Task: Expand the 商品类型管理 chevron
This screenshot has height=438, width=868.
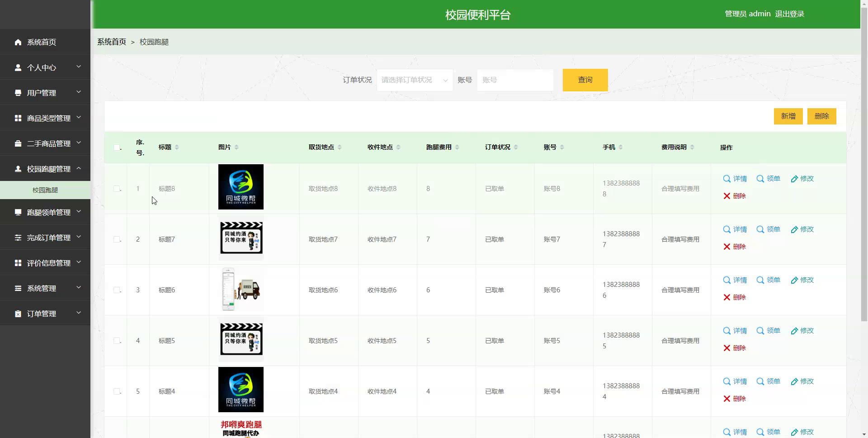Action: (x=79, y=117)
